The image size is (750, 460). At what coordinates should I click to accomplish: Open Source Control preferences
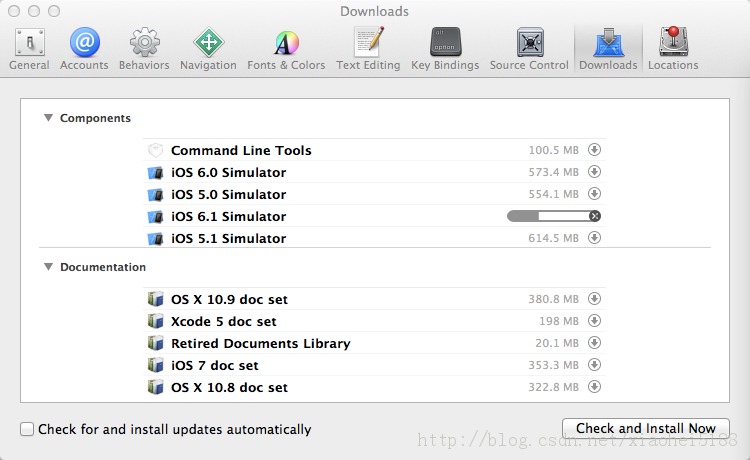point(529,49)
